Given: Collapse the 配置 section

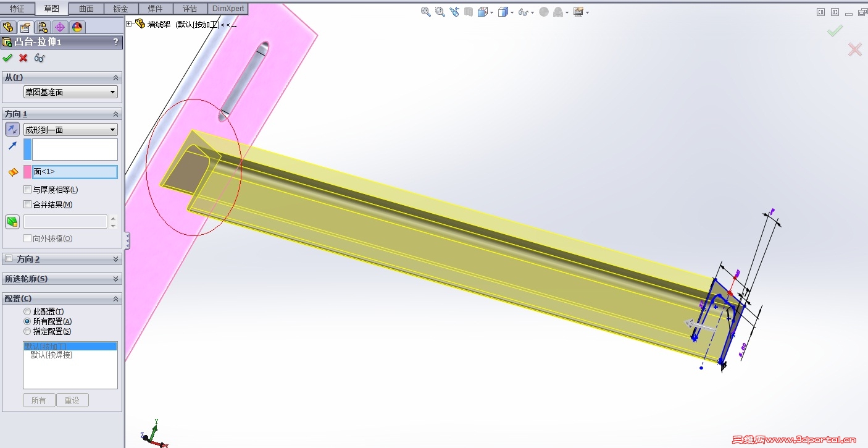Looking at the screenshot, I should pyautogui.click(x=115, y=298).
